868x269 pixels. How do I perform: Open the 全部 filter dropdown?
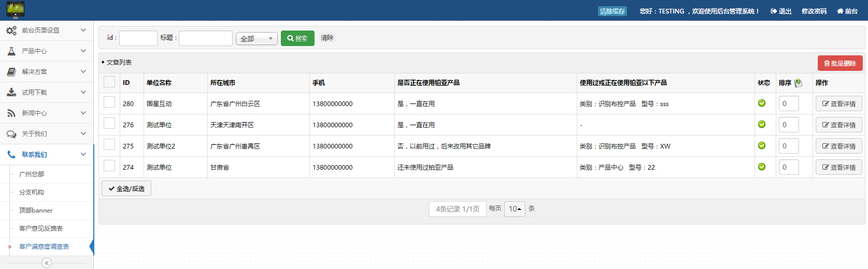[x=257, y=39]
